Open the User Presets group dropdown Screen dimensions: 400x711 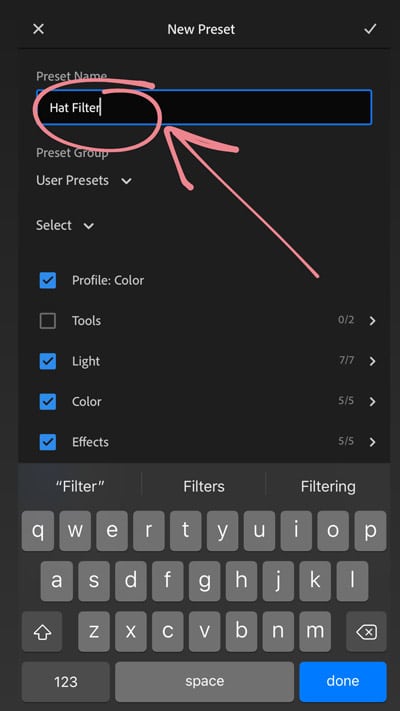[84, 180]
